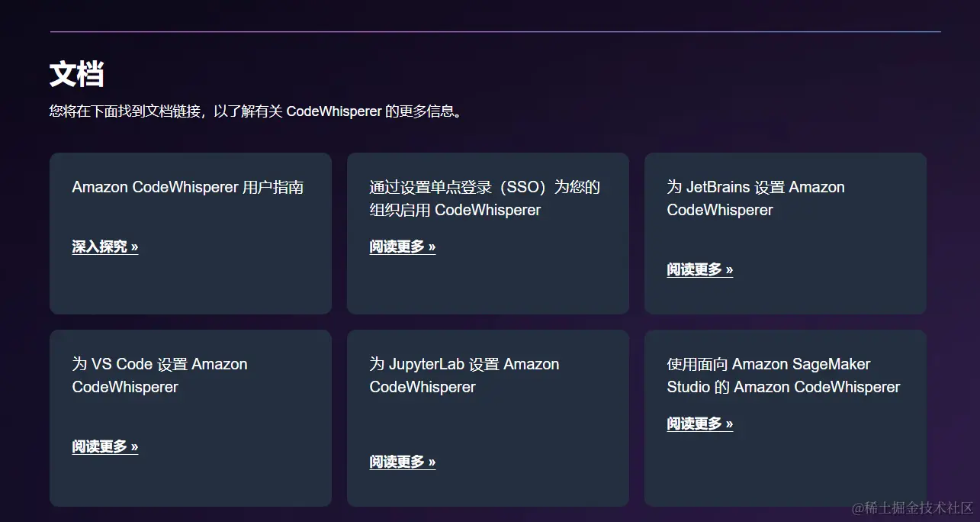
Task: Click the 您将在下面找到文档链接 description text
Action: pyautogui.click(x=256, y=111)
